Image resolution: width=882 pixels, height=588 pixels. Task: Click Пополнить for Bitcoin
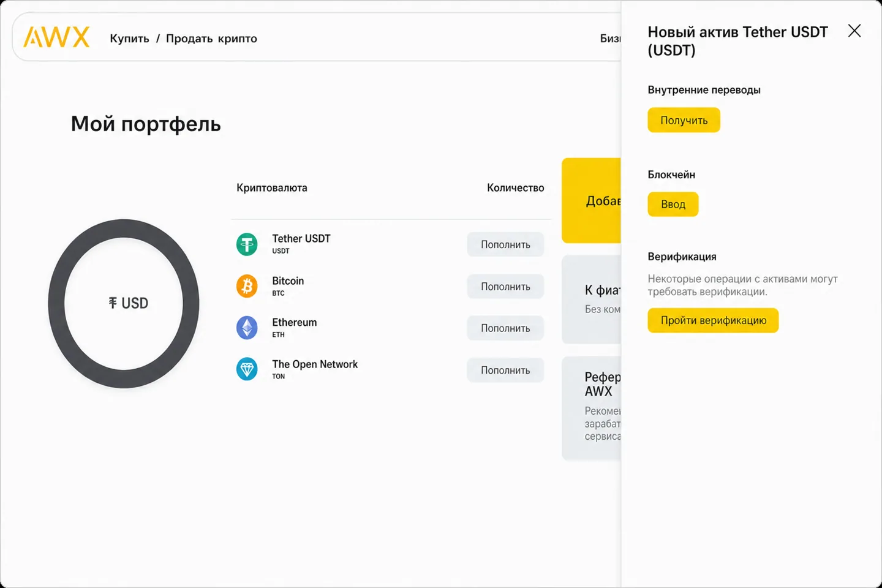505,286
